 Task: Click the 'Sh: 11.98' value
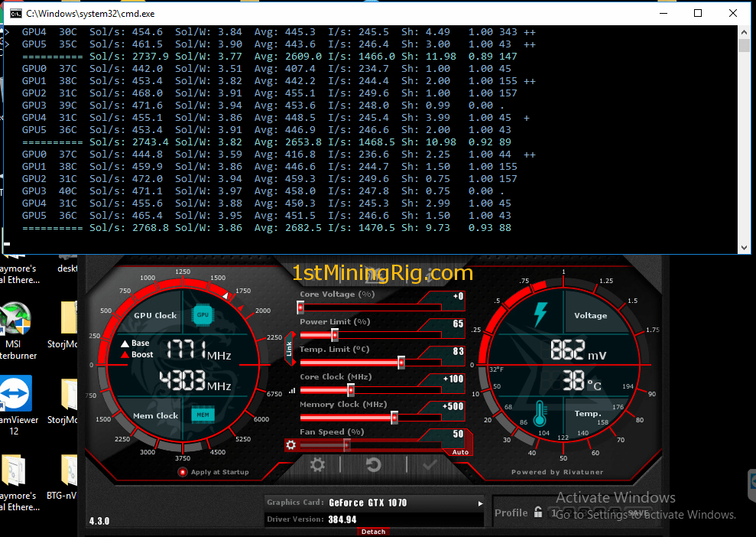click(x=429, y=57)
